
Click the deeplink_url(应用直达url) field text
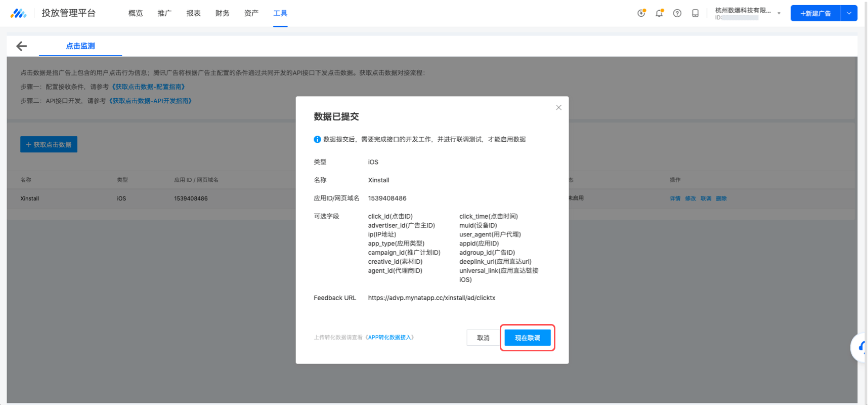click(x=495, y=262)
